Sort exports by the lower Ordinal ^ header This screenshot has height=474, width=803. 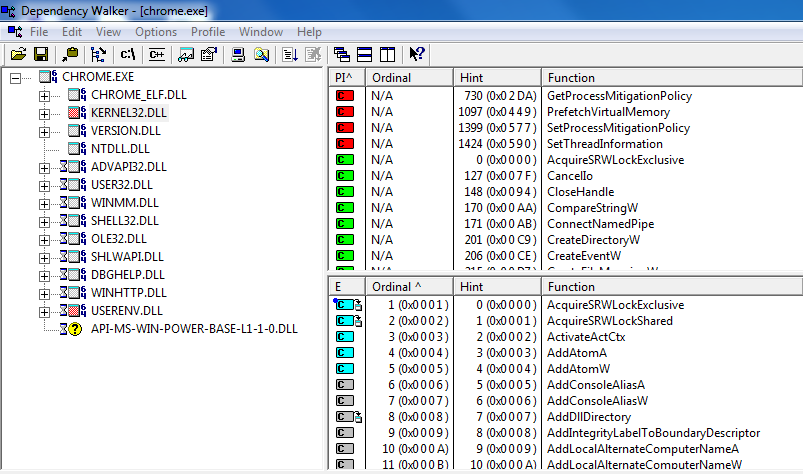click(409, 287)
